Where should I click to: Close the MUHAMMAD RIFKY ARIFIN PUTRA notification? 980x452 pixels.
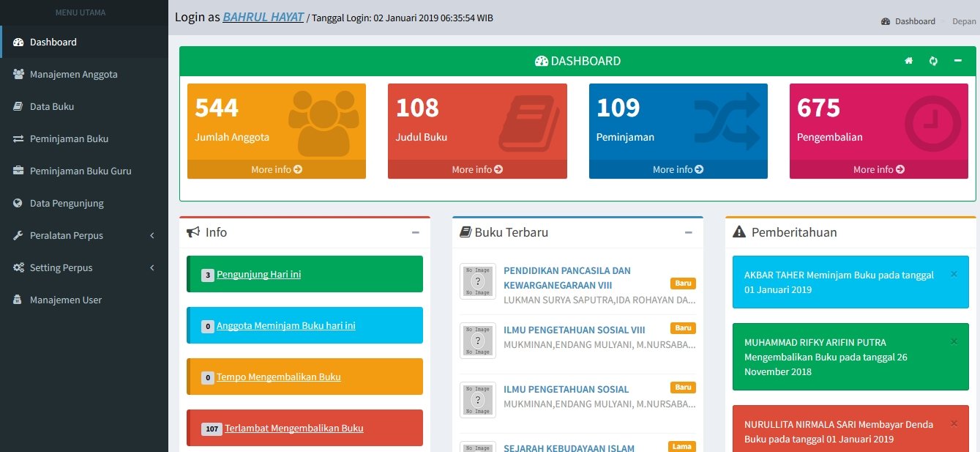pyautogui.click(x=953, y=341)
